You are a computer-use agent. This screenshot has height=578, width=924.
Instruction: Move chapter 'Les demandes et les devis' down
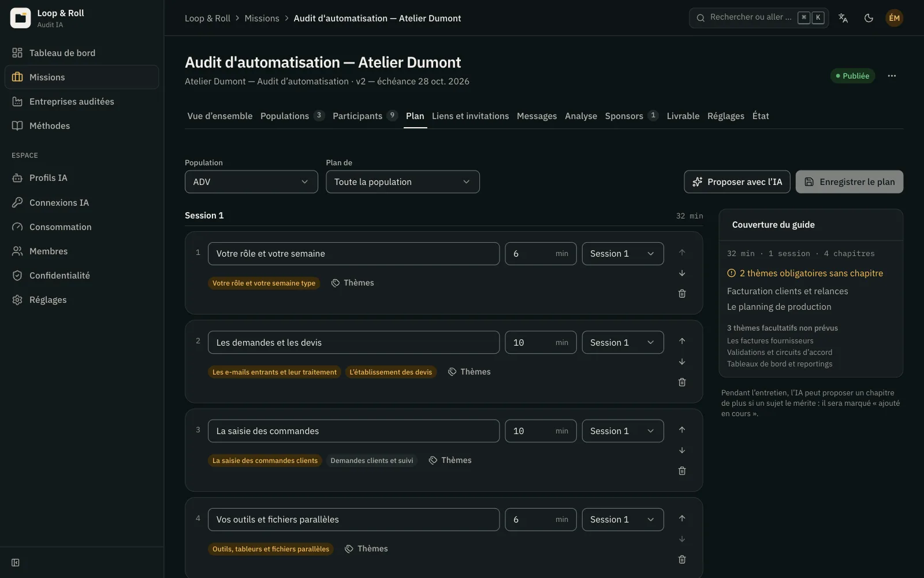click(x=682, y=362)
